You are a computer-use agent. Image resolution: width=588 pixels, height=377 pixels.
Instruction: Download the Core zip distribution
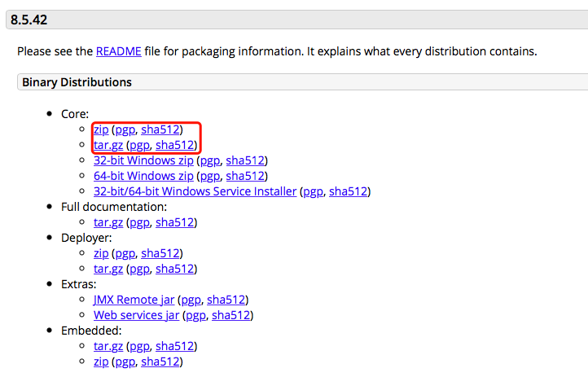(x=101, y=129)
